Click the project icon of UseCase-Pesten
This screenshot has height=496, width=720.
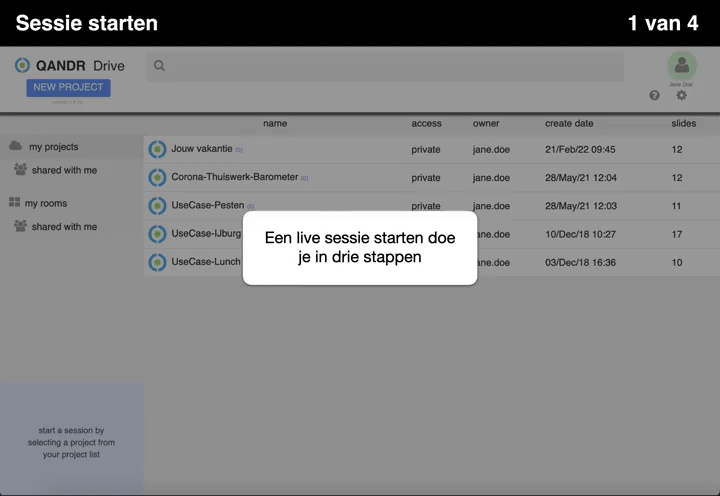coord(157,206)
